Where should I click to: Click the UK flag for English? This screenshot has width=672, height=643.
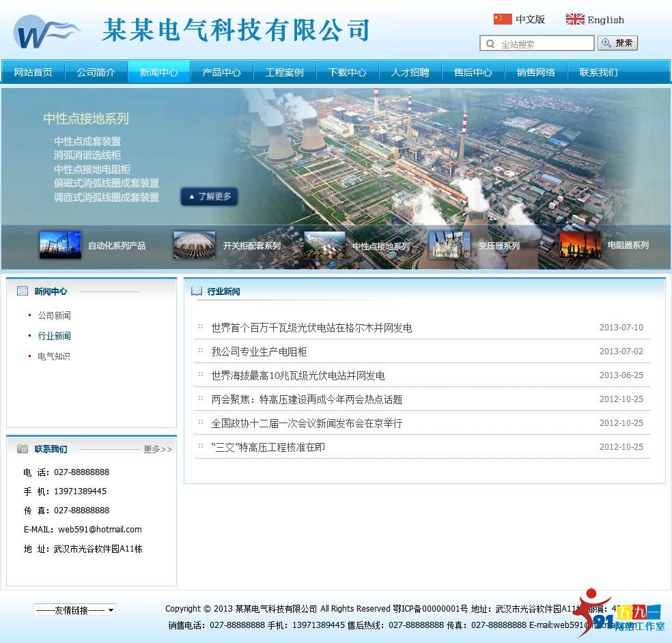(574, 19)
